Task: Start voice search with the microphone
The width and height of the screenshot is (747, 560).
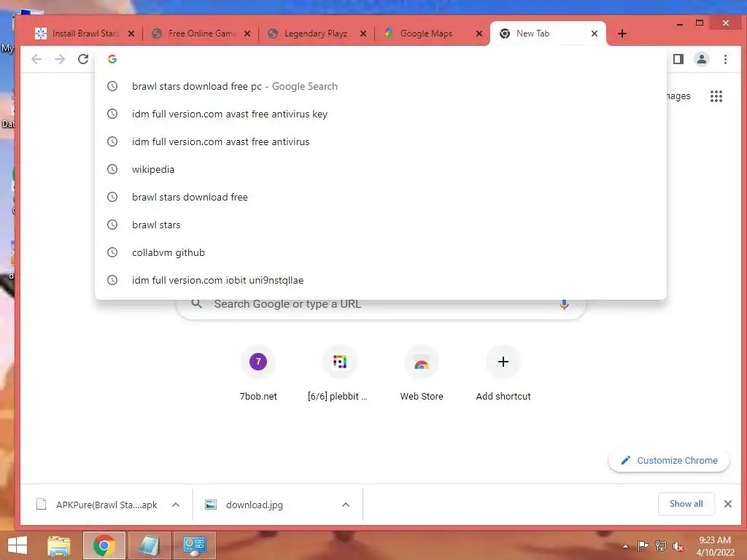Action: pyautogui.click(x=564, y=305)
